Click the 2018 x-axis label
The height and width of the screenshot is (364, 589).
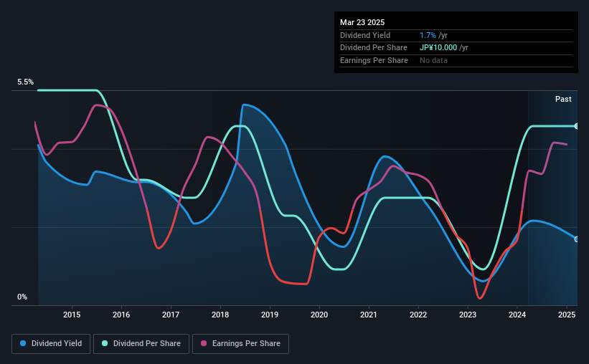pos(220,315)
